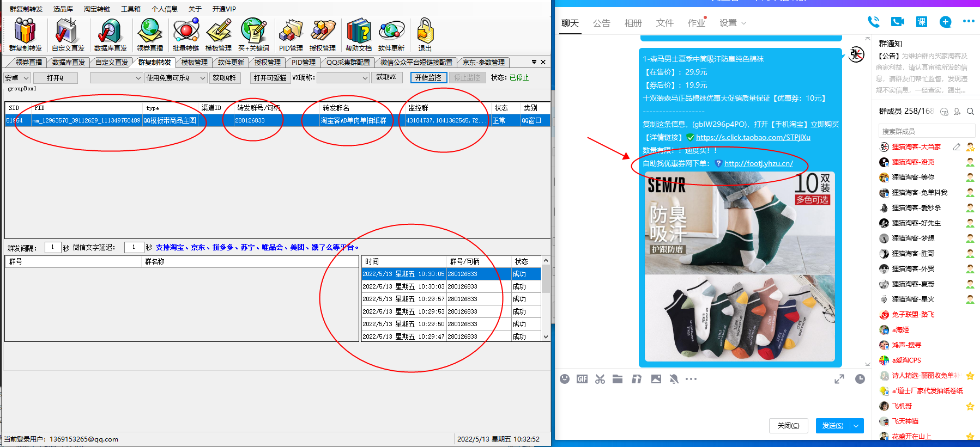The width and height of the screenshot is (980, 447).
Task: Open message history clock icon in QQ
Action: click(860, 379)
